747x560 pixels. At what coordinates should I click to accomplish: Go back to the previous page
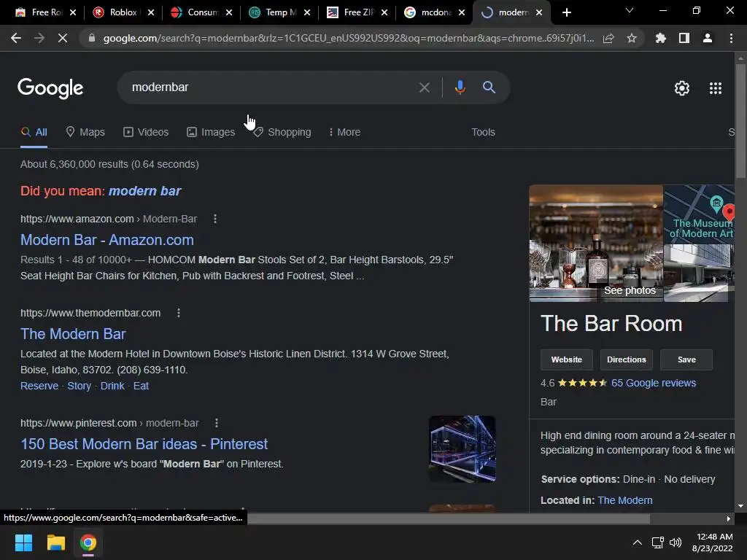16,38
